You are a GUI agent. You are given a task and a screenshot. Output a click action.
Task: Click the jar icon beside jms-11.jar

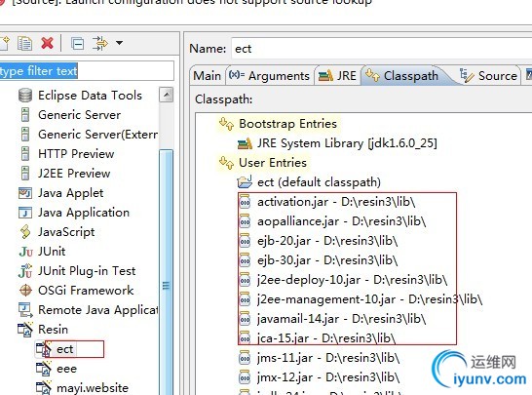coord(245,358)
